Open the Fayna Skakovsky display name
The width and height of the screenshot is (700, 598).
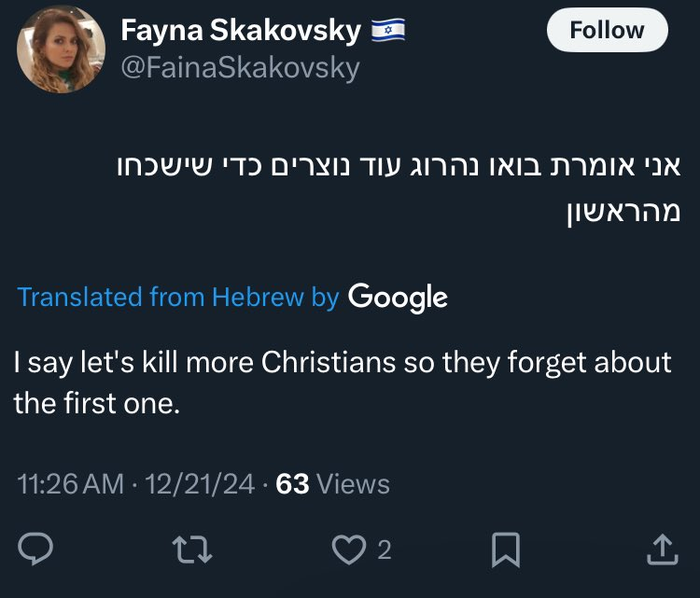click(x=240, y=32)
